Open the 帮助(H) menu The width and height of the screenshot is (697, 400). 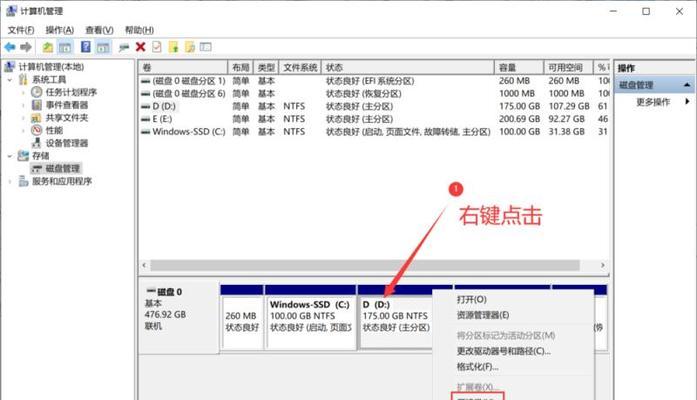point(139,30)
